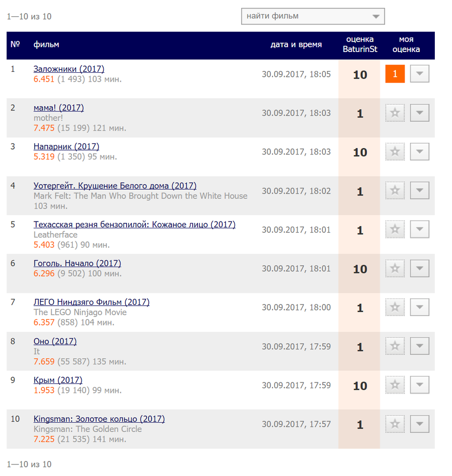
Task: Click the star icon in the Оно (2017) row
Action: [x=395, y=346]
